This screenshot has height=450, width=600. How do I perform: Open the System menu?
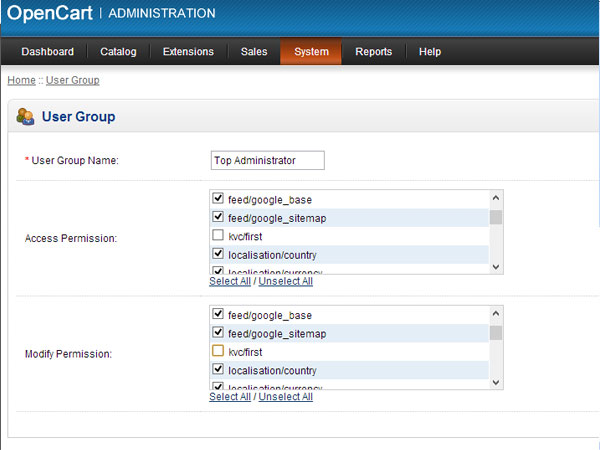coord(311,52)
